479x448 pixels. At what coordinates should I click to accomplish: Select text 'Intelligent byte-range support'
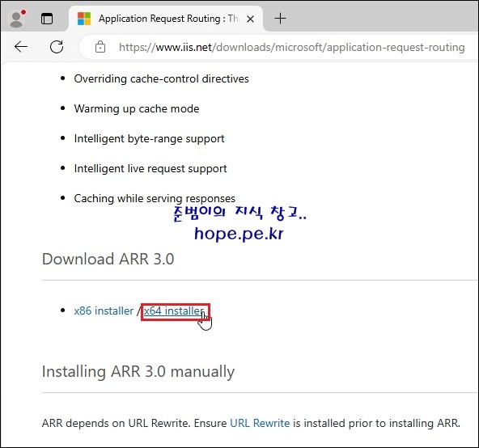pyautogui.click(x=149, y=138)
